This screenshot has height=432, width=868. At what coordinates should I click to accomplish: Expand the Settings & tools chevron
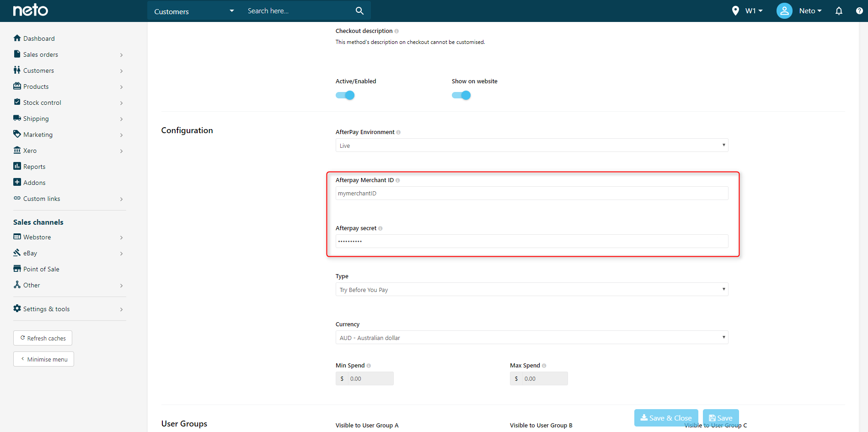point(121,309)
